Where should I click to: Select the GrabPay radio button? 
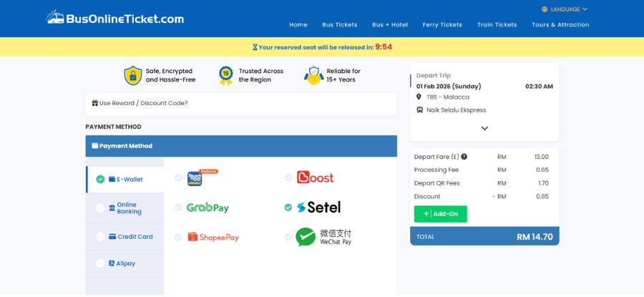[178, 208]
